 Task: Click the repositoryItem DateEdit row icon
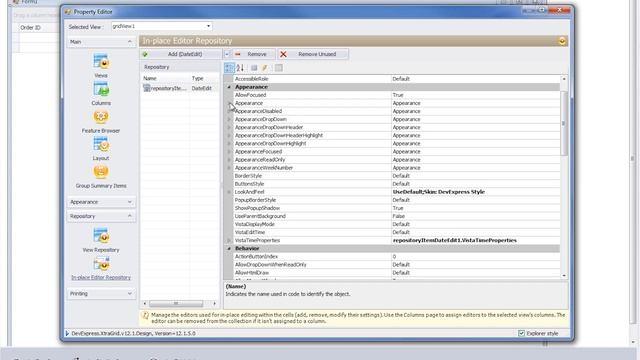(x=147, y=88)
